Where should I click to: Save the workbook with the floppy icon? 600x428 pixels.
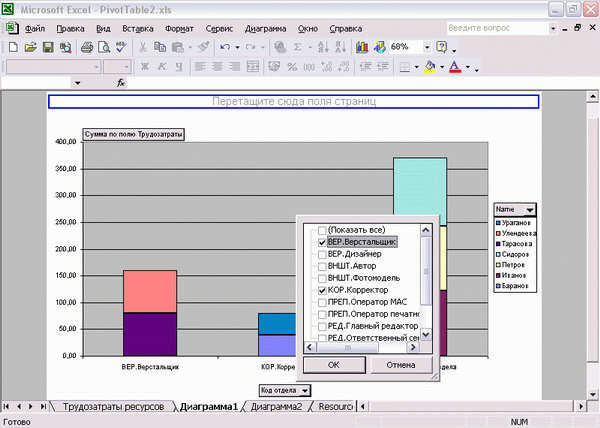48,47
